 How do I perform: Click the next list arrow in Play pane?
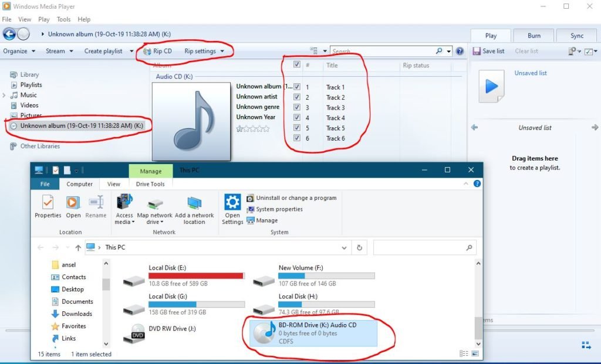[595, 127]
